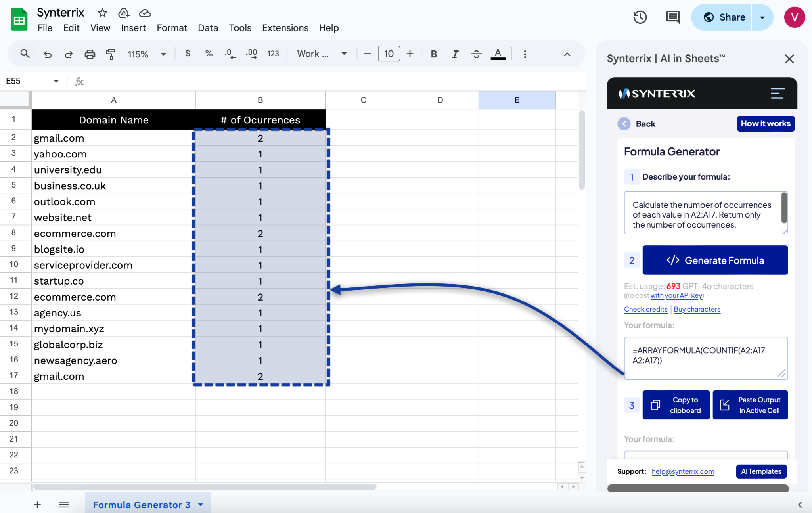Expand the Share options arrow
Image resolution: width=812 pixels, height=513 pixels.
(x=762, y=17)
